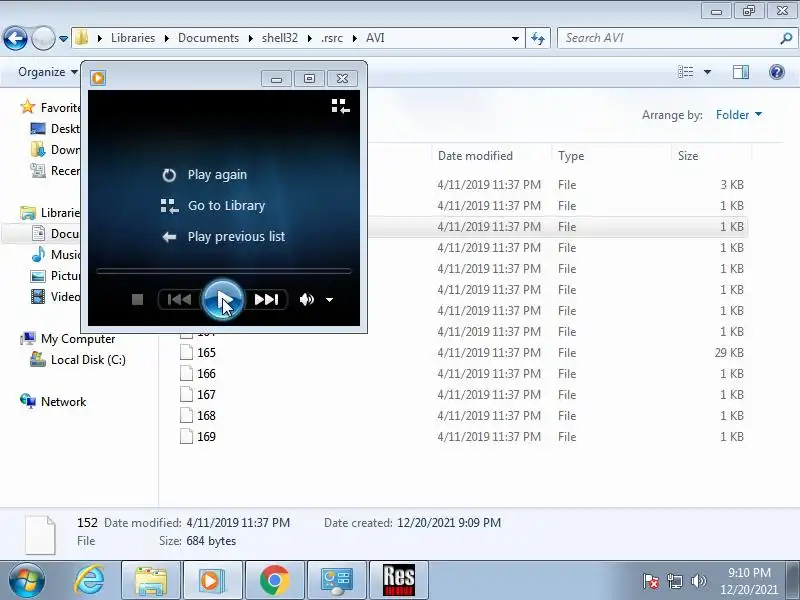Expand address bar history dropdown
This screenshot has width=800, height=600.
515,39
